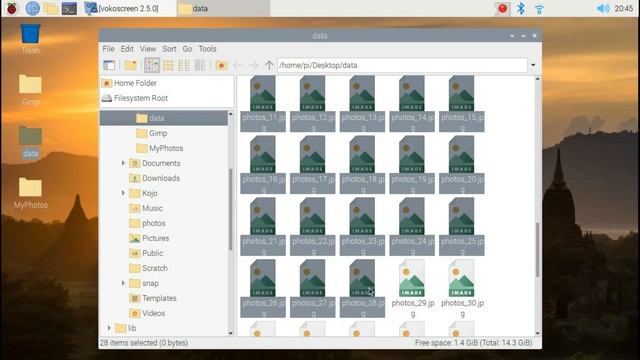640x360 pixels.
Task: Click the file photos_30.jpg
Action: click(x=462, y=289)
